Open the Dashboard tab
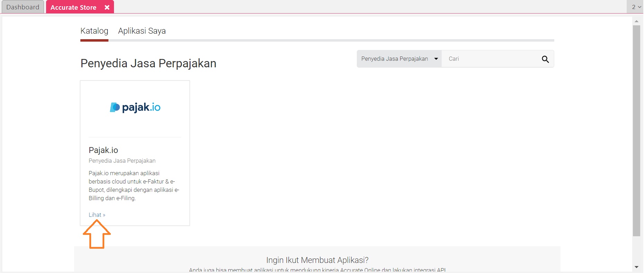This screenshot has width=644, height=273. pos(23,7)
